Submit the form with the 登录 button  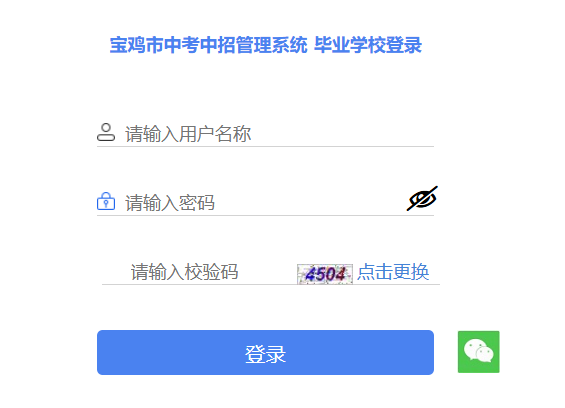point(265,352)
